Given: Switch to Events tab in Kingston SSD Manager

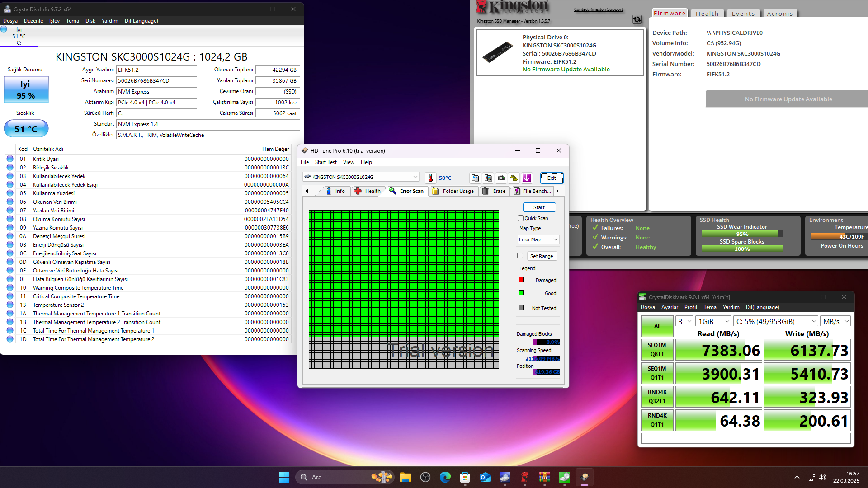Looking at the screenshot, I should (x=743, y=14).
